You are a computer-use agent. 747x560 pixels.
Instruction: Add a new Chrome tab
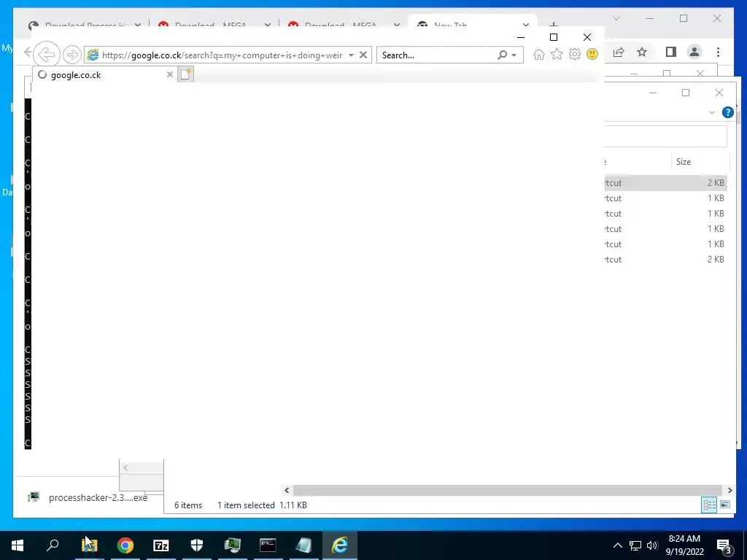coord(554,24)
